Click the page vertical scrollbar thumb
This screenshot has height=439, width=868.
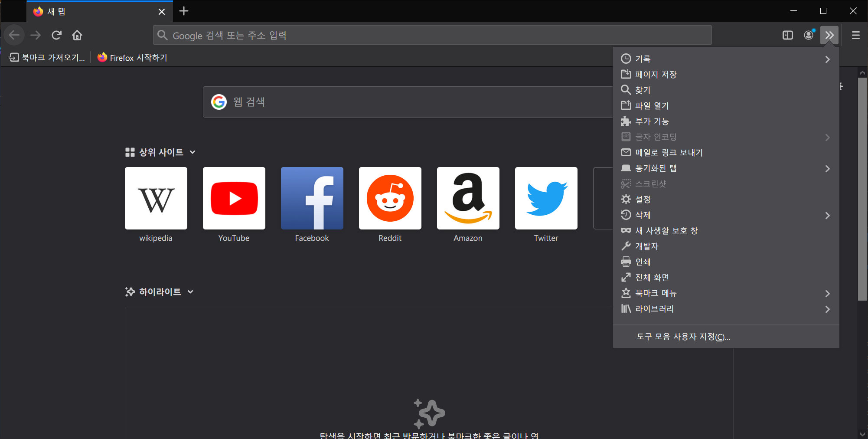[x=862, y=189]
